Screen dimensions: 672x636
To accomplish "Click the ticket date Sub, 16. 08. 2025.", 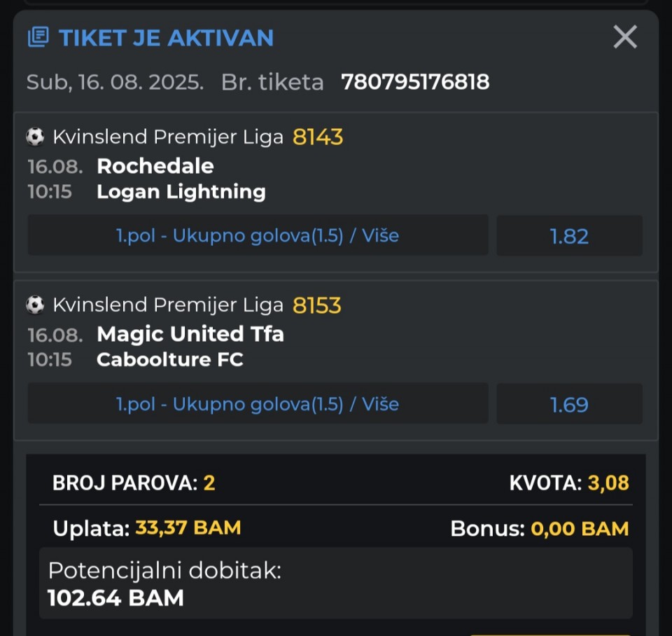I will tap(115, 82).
